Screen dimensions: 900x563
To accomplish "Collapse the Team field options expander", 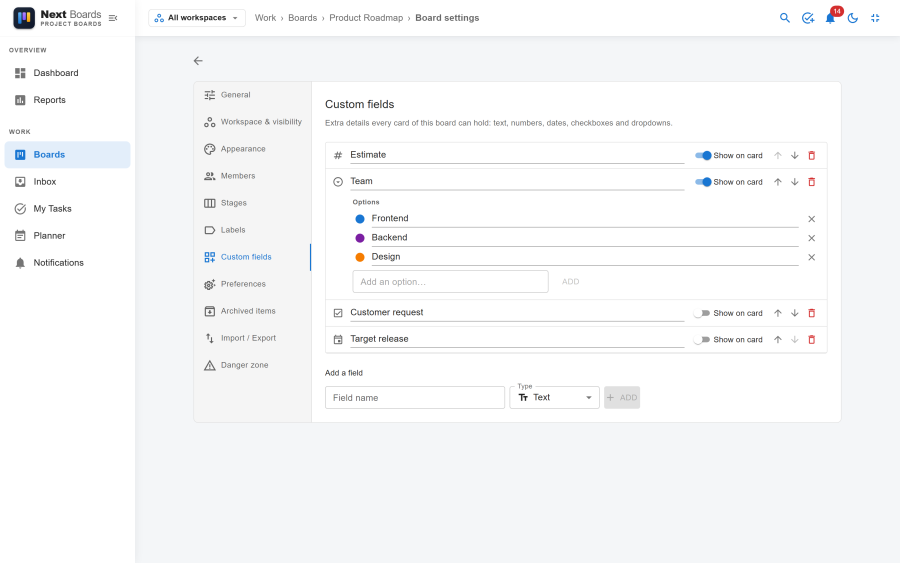I will coord(338,182).
